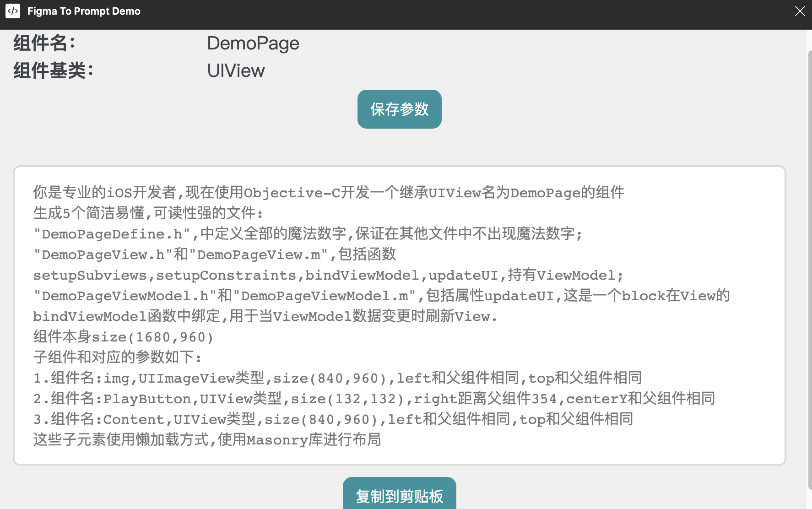Click the PlayButton subcomponent line

(x=374, y=399)
